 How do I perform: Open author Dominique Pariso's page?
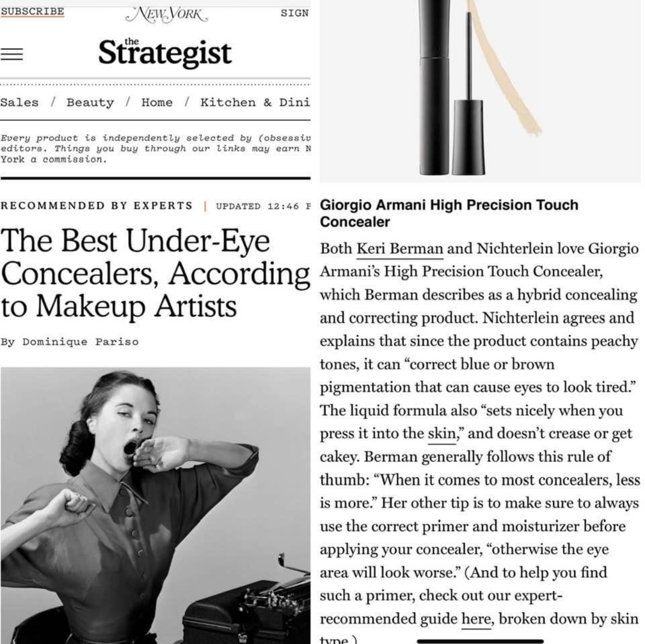80,341
